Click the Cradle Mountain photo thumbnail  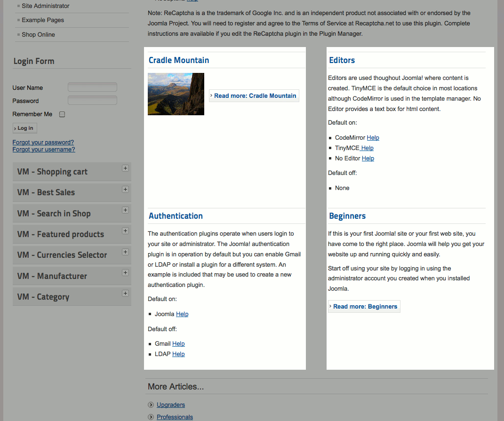pyautogui.click(x=176, y=94)
